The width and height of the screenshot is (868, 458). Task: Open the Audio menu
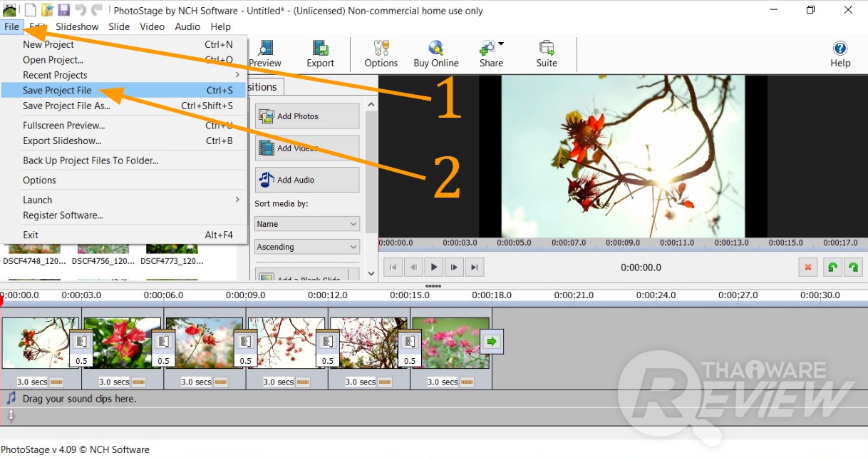click(x=187, y=26)
